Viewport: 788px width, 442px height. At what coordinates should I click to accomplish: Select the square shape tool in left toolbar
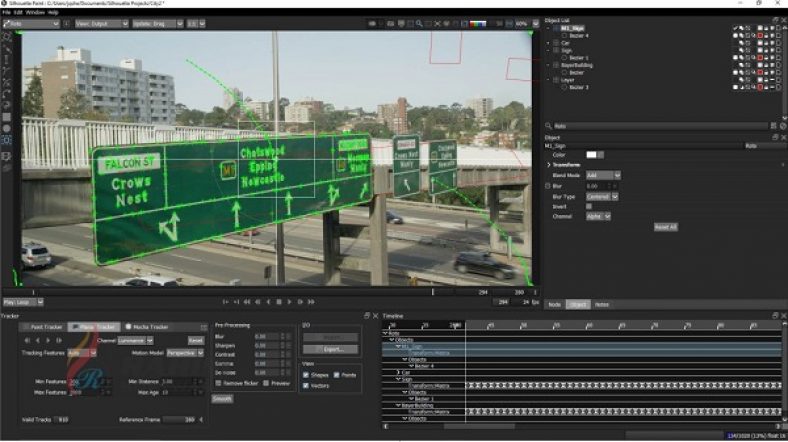click(7, 116)
